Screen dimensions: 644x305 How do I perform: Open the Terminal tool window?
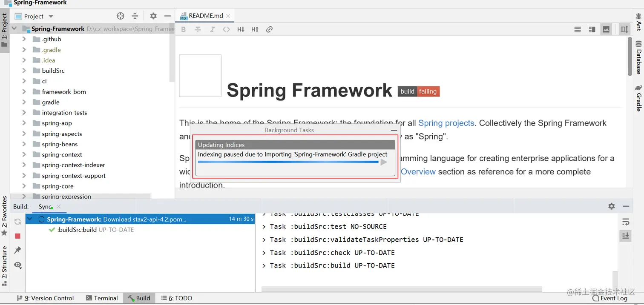(x=102, y=298)
